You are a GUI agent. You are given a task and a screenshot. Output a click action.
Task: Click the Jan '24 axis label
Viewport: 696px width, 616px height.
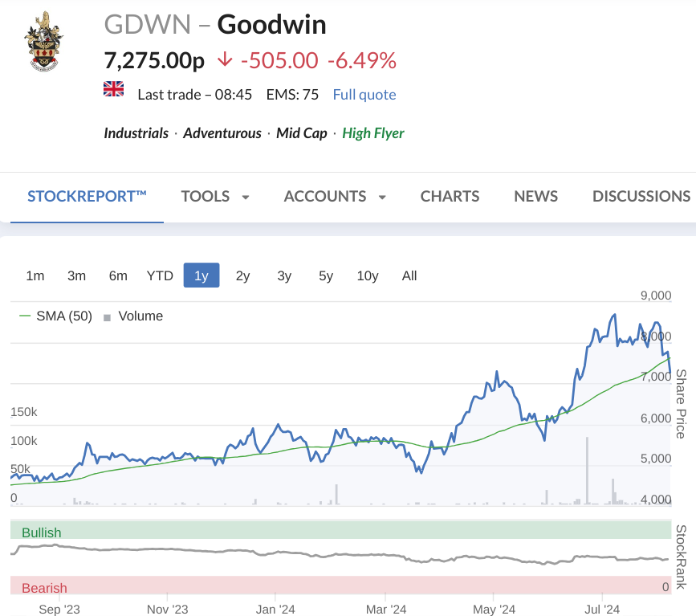275,609
